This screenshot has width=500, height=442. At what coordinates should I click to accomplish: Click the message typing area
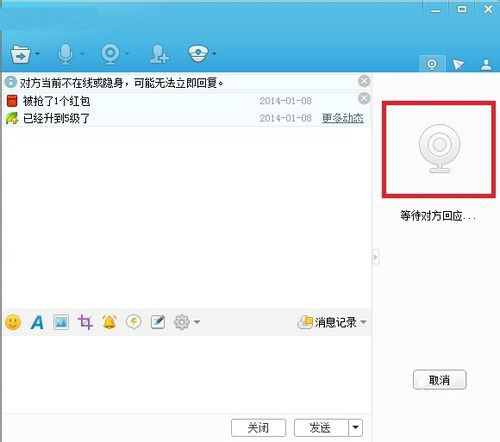pyautogui.click(x=187, y=374)
